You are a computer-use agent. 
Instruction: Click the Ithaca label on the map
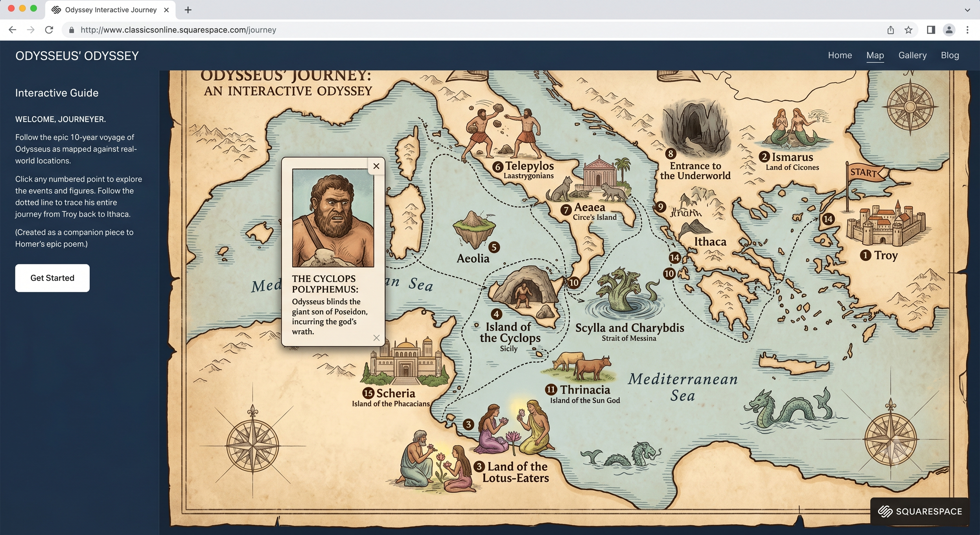click(x=710, y=242)
